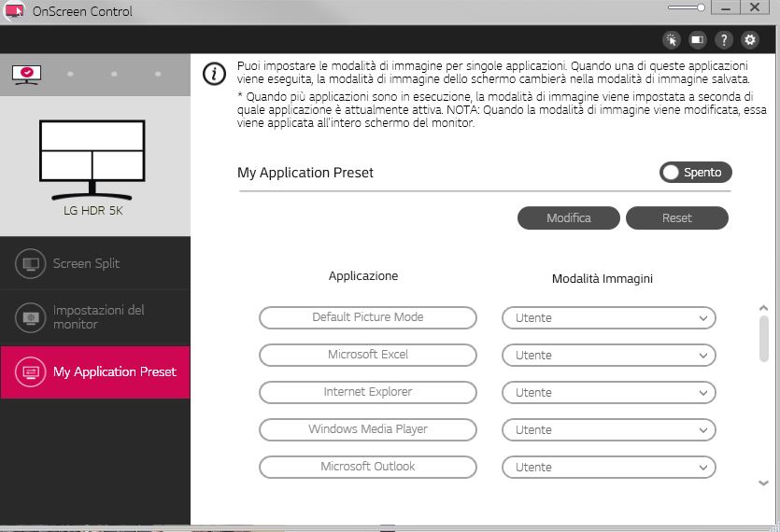The width and height of the screenshot is (780, 532).
Task: Click the Modifica button
Action: coord(569,217)
